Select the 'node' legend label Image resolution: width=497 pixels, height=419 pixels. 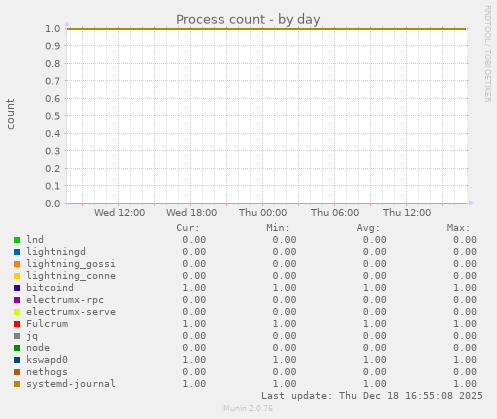pos(38,348)
